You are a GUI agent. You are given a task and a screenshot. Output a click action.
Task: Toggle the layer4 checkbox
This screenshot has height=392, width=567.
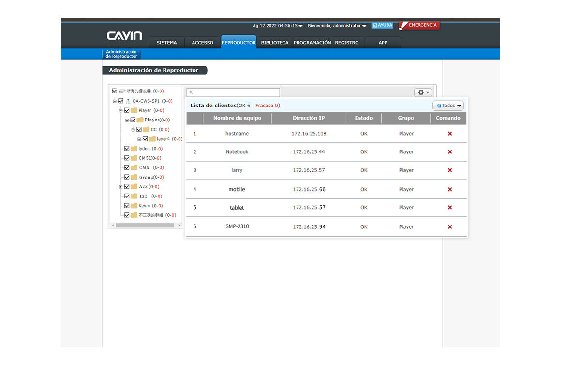pyautogui.click(x=145, y=139)
